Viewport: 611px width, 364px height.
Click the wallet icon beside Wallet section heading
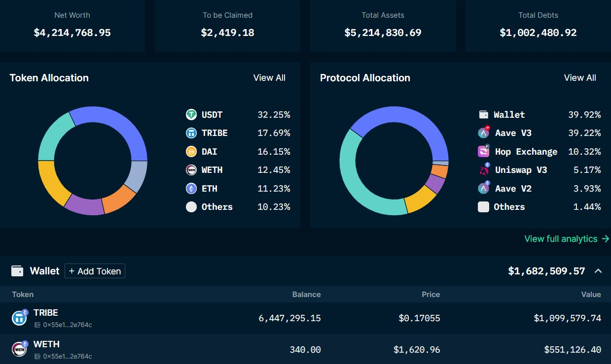pyautogui.click(x=17, y=271)
